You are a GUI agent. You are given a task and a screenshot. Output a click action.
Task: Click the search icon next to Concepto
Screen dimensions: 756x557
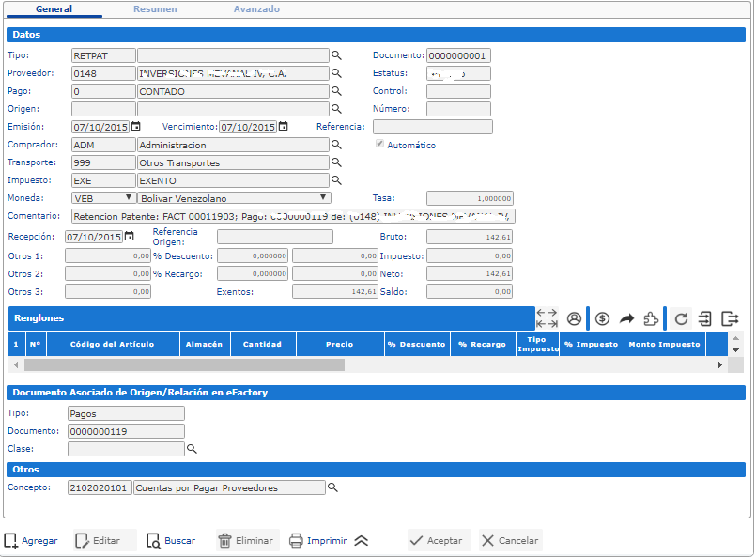pyautogui.click(x=332, y=487)
